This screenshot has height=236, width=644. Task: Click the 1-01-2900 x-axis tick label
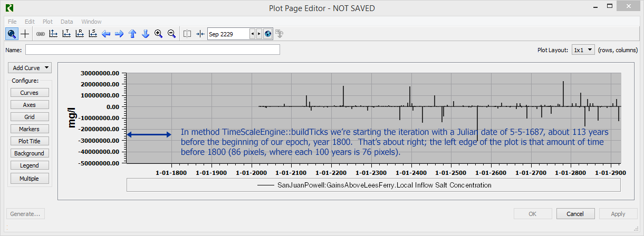click(610, 172)
